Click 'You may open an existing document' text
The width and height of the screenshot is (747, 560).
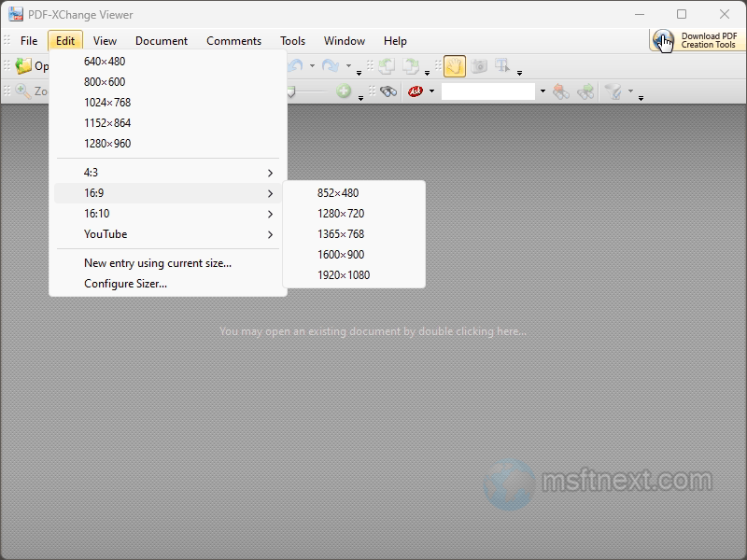pyautogui.click(x=373, y=331)
